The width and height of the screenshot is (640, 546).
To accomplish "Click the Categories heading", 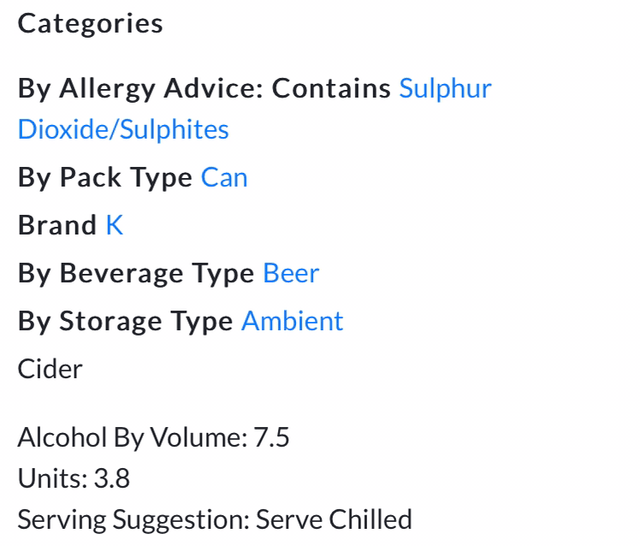I will point(90,24).
